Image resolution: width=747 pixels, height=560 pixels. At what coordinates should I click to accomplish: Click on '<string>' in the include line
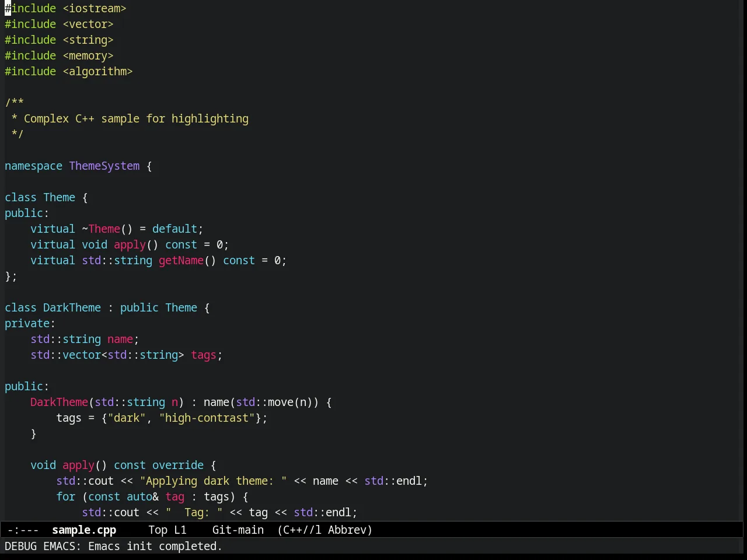[x=88, y=40]
